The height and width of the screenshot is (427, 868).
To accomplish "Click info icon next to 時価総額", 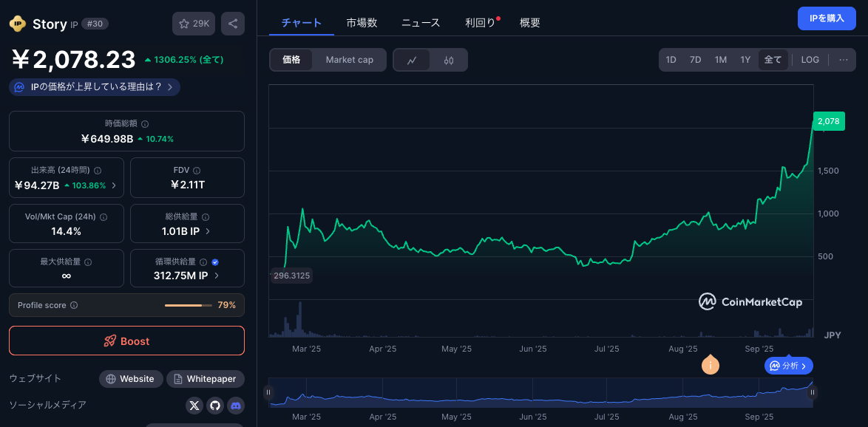I will pos(145,124).
